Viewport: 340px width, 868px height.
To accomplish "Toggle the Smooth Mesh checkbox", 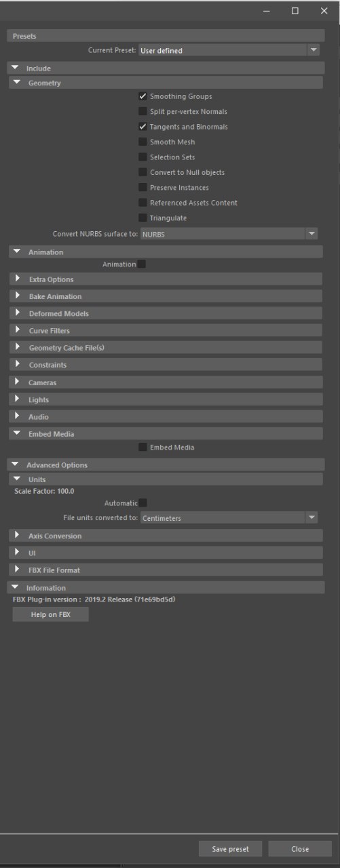I will point(143,142).
